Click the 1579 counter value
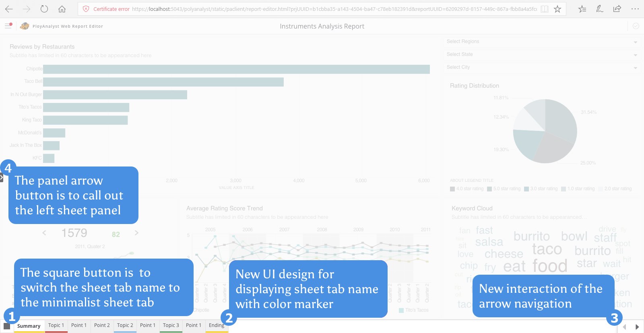644x333 pixels. 74,233
